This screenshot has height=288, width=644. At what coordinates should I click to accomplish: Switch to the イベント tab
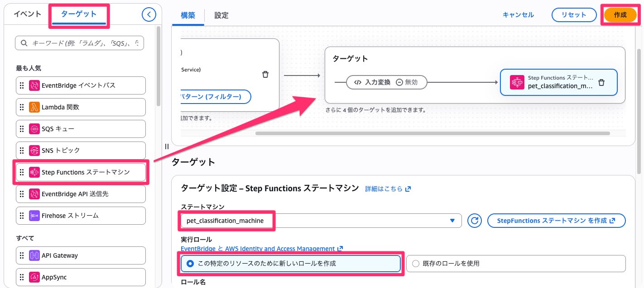28,14
